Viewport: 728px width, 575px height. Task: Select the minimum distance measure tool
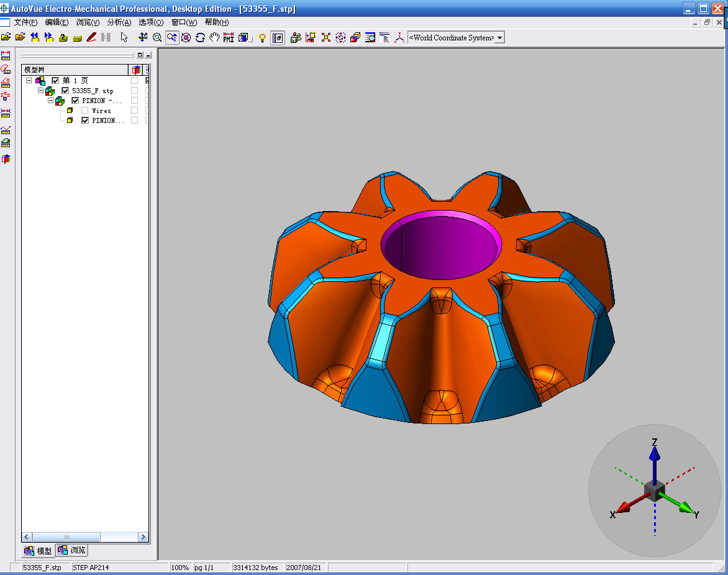click(6, 113)
